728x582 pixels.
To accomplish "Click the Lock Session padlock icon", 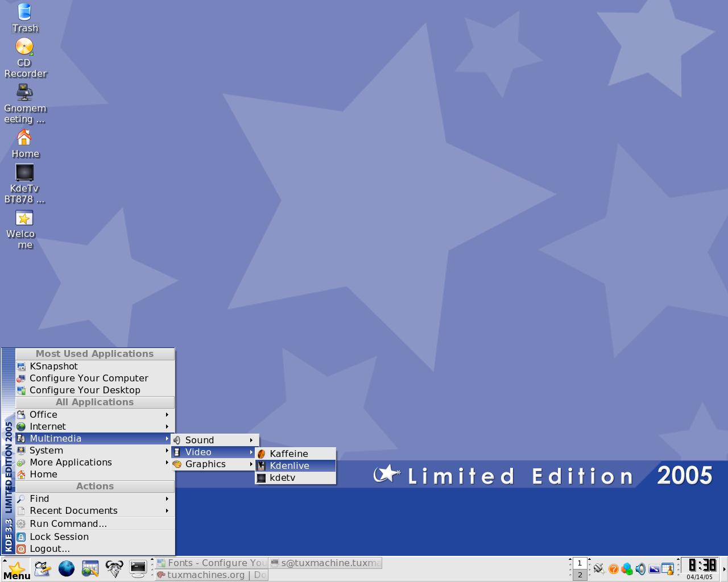I will point(21,537).
